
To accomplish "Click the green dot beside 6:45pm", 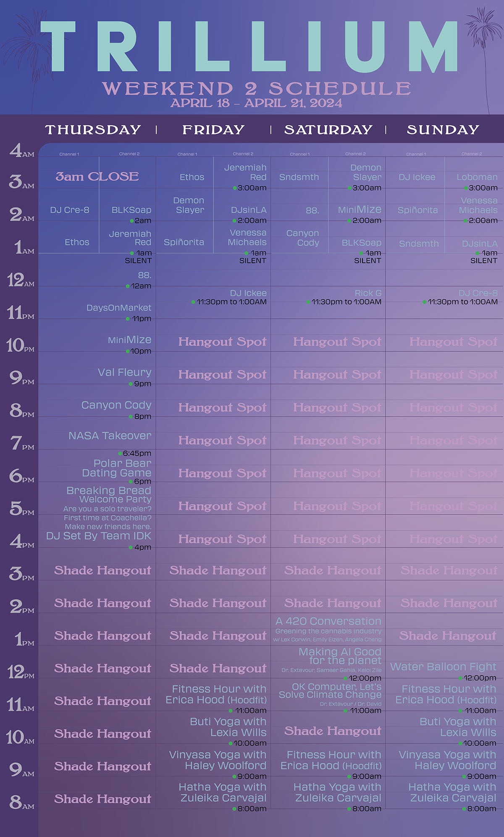I will click(x=120, y=454).
